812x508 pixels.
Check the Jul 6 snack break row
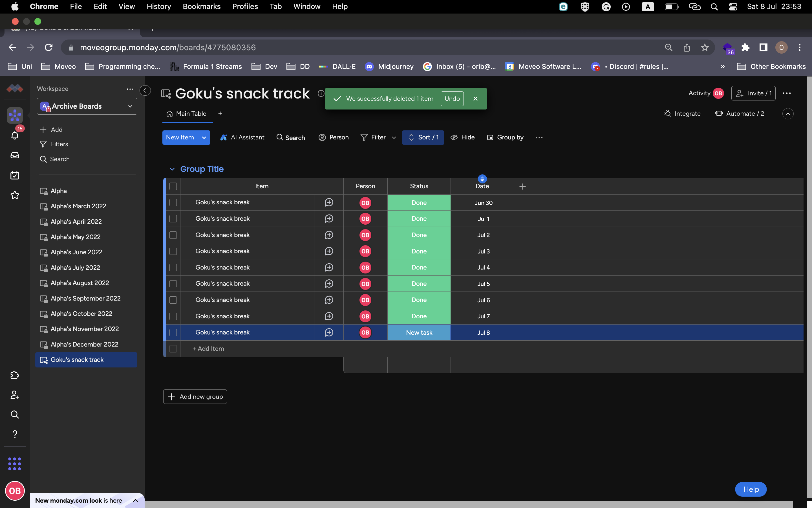point(173,300)
